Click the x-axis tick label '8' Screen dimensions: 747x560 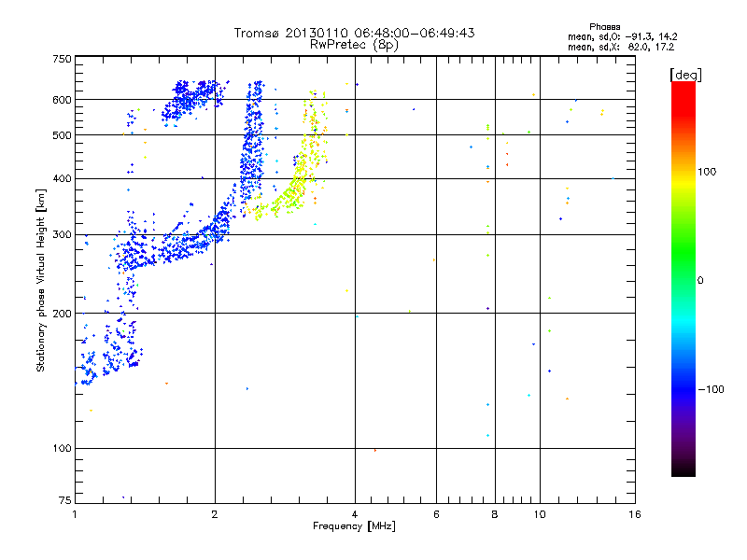pos(495,514)
